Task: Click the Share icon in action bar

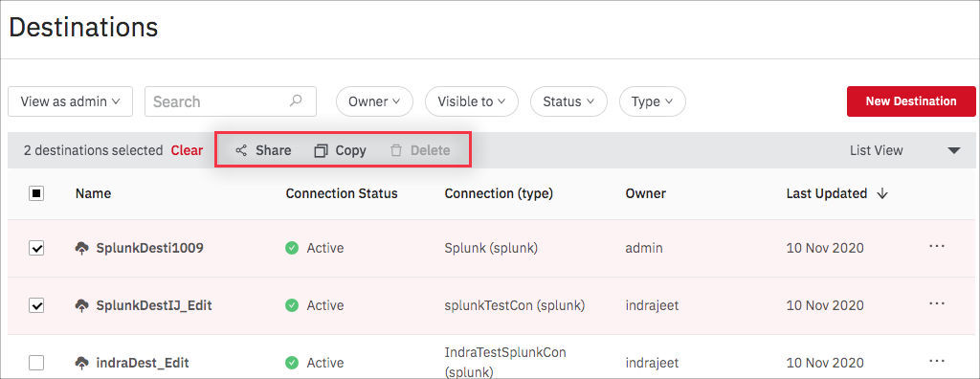Action: point(241,150)
